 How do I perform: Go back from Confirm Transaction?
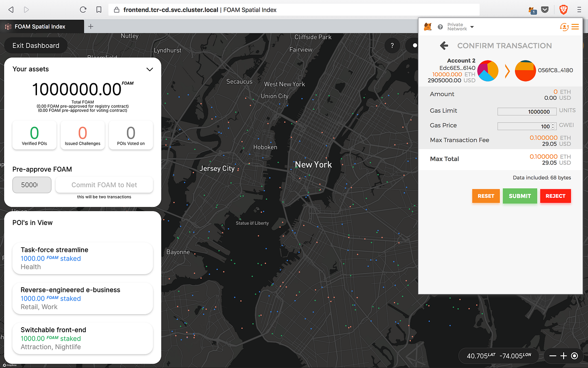444,45
